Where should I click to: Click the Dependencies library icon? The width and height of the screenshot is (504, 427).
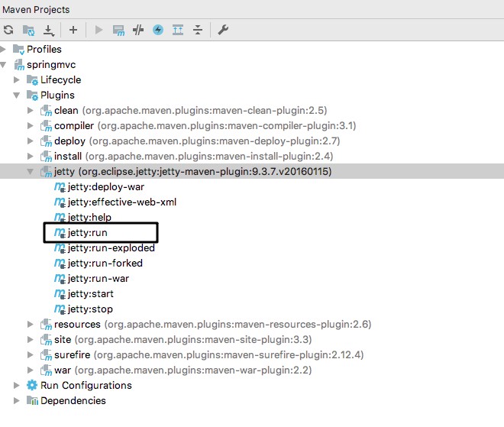click(32, 400)
